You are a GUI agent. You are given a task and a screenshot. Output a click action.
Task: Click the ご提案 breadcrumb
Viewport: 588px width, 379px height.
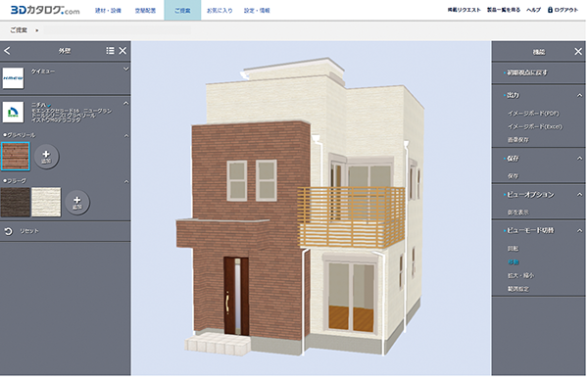19,30
